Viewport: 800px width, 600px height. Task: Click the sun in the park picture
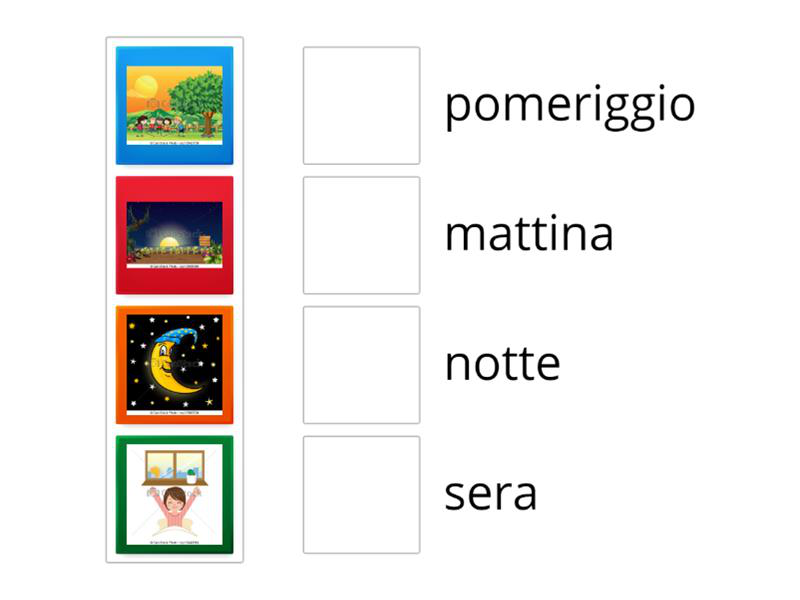click(148, 84)
